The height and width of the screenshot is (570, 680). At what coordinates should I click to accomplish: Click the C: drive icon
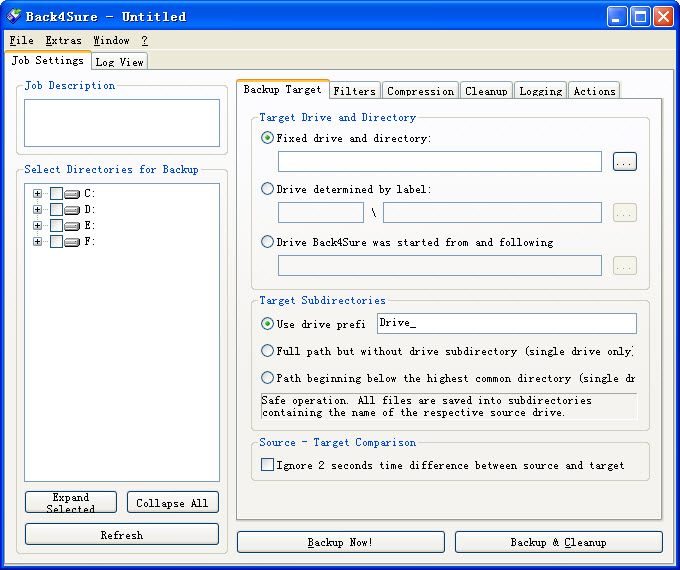pos(72,194)
